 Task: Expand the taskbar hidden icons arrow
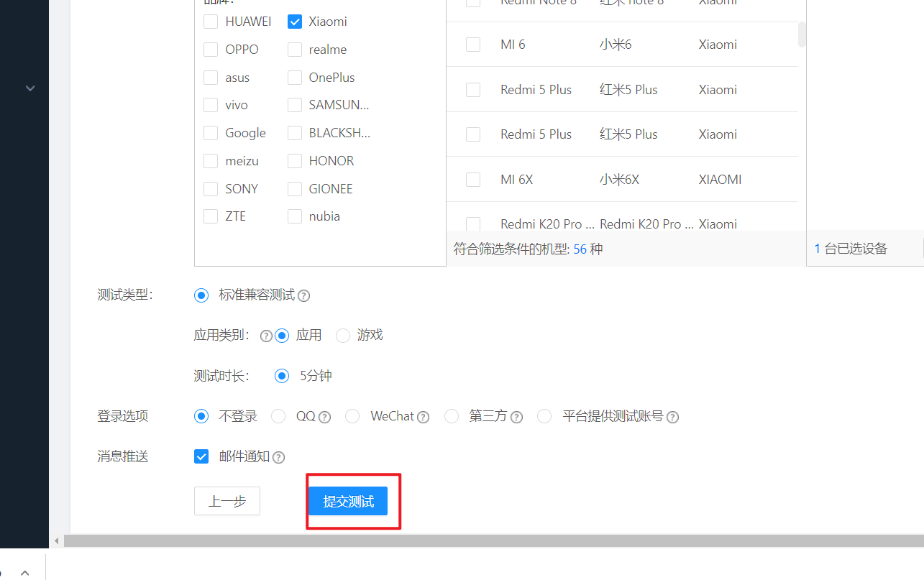tap(25, 573)
